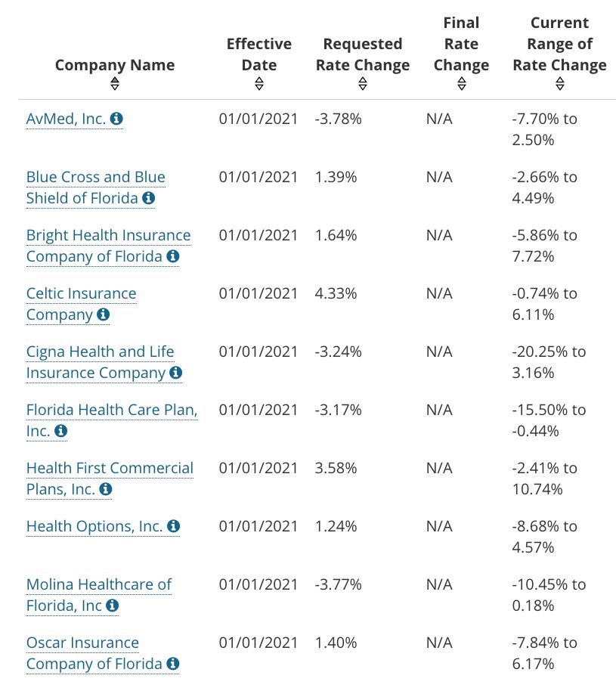Open Florida Health Care Plan info icon

[x=60, y=431]
